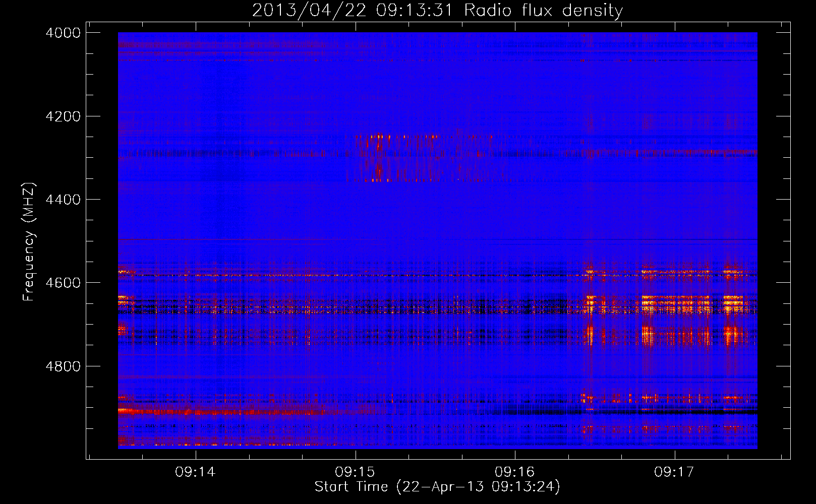Click the 4600 frequency tick label
The image size is (816, 504).
click(x=63, y=283)
